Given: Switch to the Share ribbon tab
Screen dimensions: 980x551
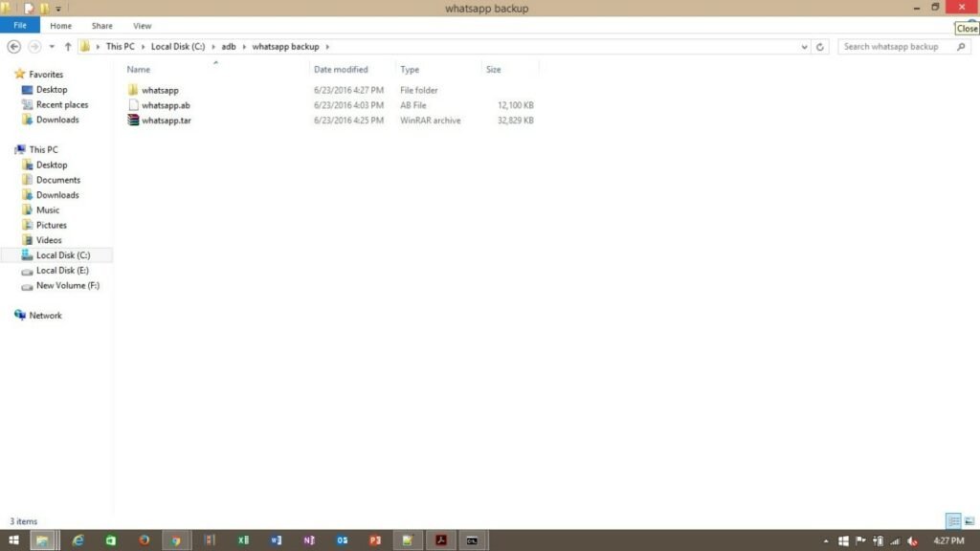Looking at the screenshot, I should tap(101, 26).
